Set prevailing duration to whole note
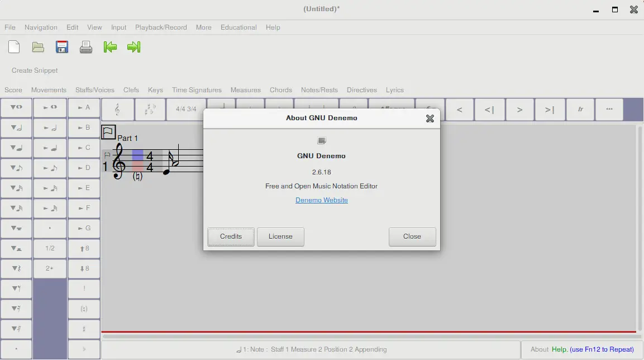The height and width of the screenshot is (360, 644). 50,107
